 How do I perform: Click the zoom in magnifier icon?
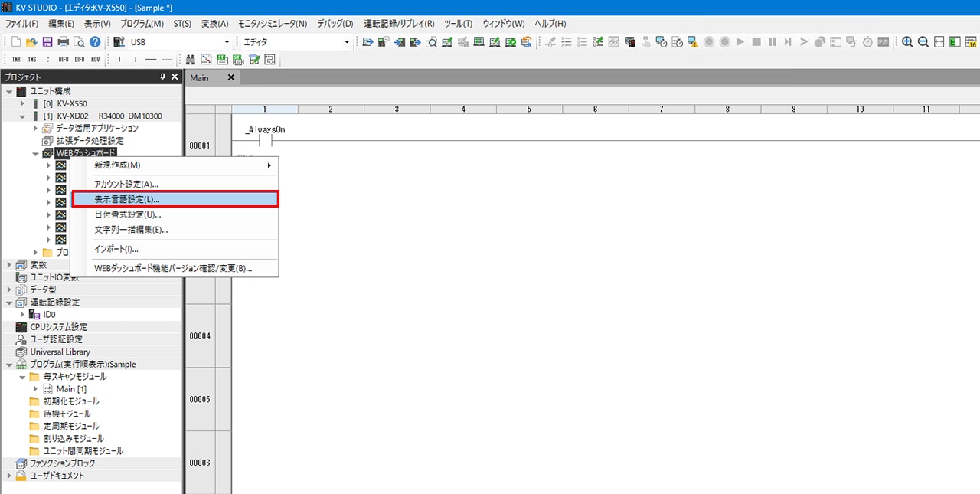pos(907,42)
